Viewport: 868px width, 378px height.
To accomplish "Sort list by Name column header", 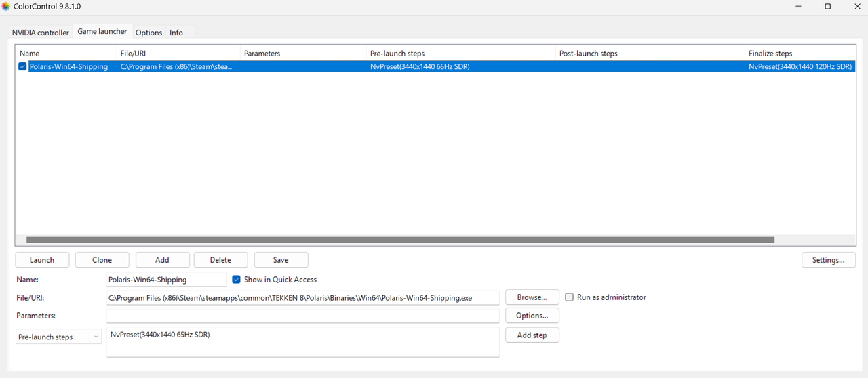I will (65, 53).
